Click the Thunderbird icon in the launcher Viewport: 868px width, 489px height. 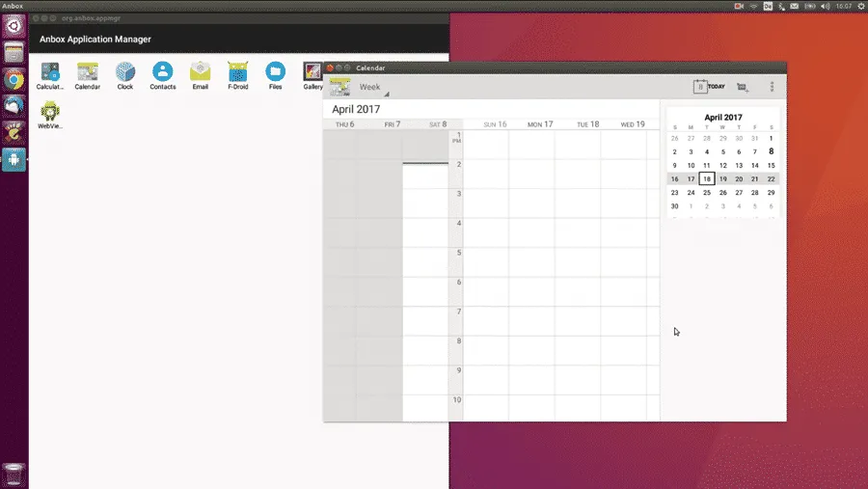[14, 106]
